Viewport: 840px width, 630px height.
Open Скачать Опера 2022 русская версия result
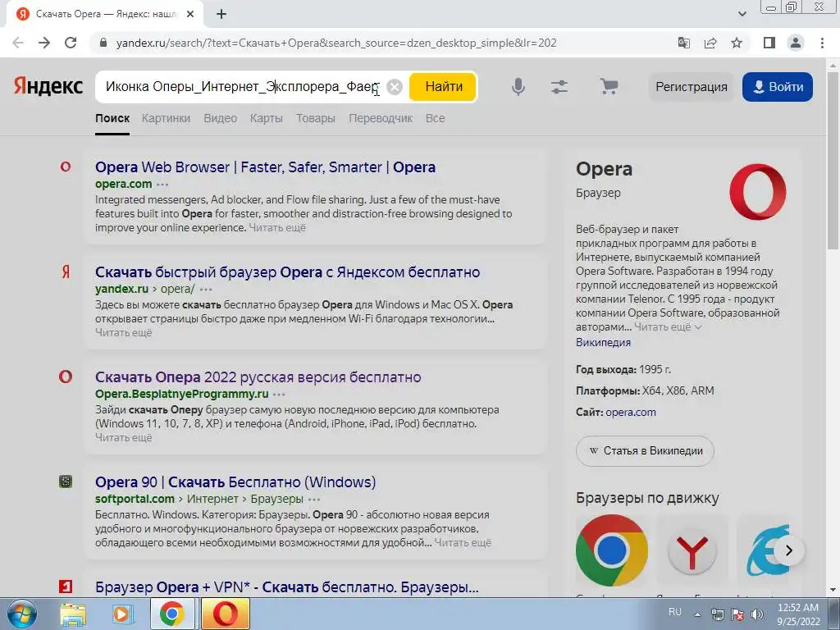258,377
